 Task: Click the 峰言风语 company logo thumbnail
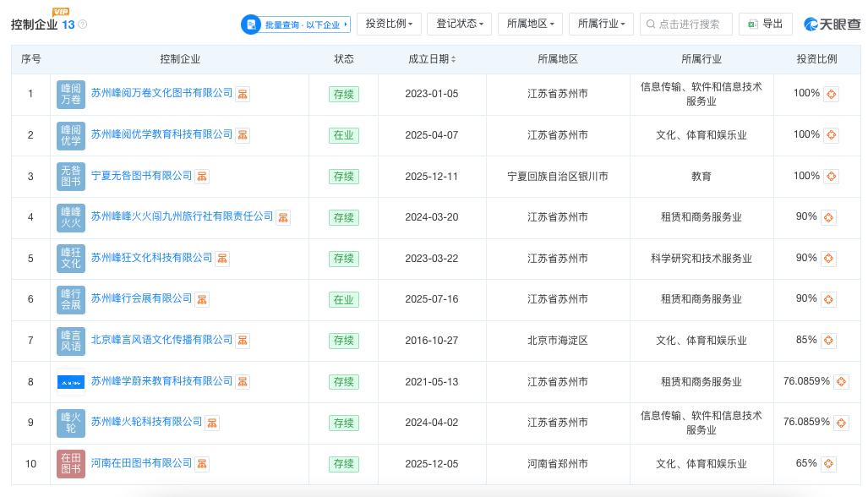(x=71, y=341)
